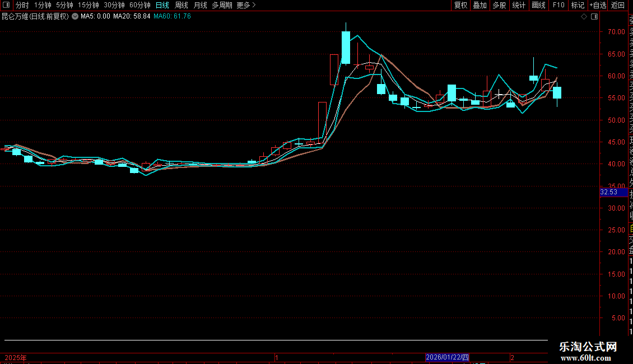
Task: Add stock to watchlist with +自选
Action: click(598, 5)
